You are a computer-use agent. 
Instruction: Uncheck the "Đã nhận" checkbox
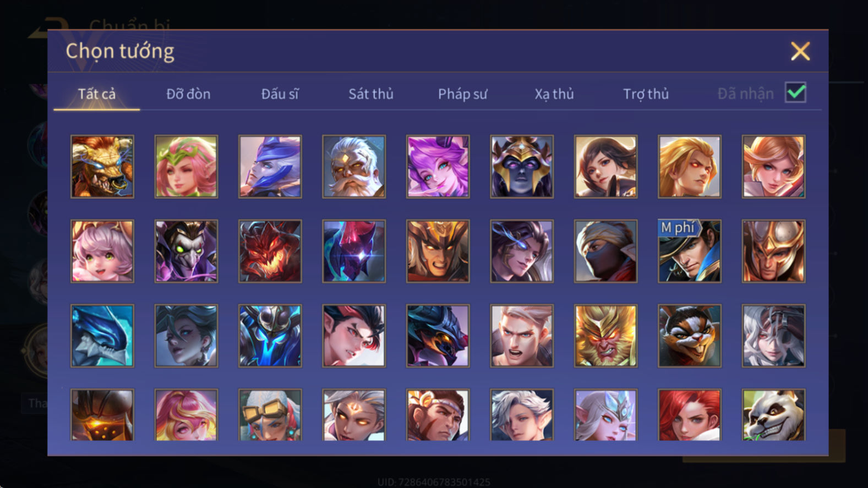(x=795, y=92)
